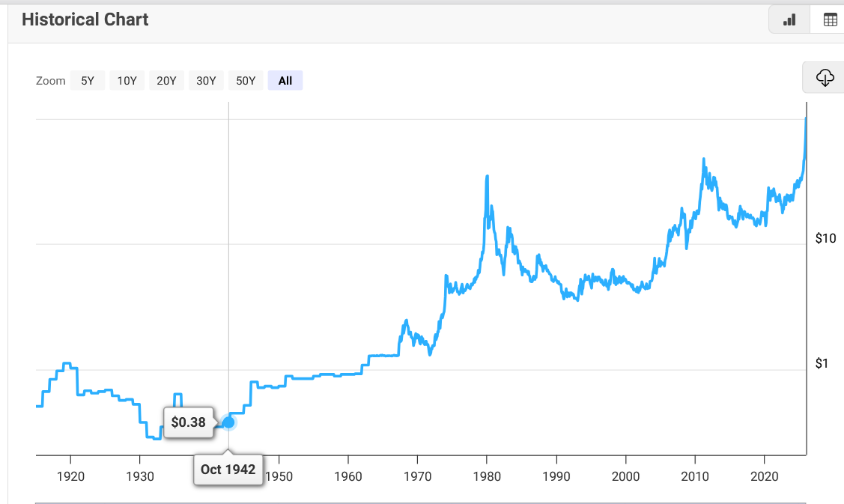Click the 2020 x-axis label
This screenshot has width=844, height=504.
tap(764, 476)
